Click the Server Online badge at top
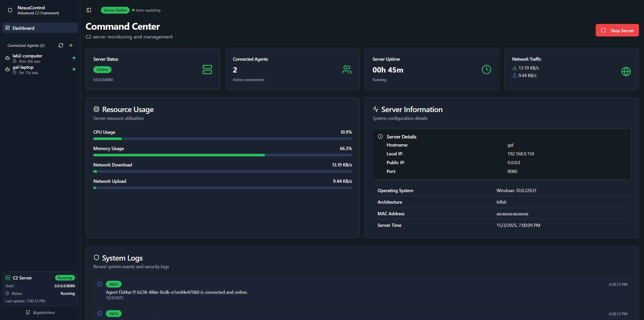 click(x=115, y=10)
